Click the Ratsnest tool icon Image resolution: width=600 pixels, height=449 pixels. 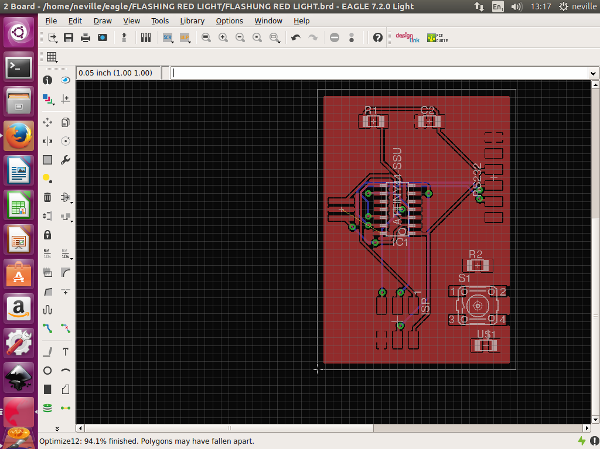(66, 407)
